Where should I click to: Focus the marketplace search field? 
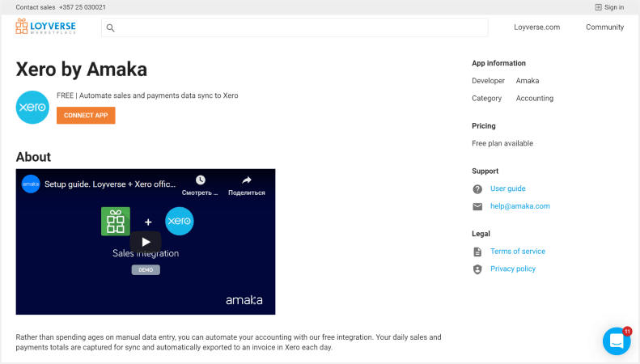pos(295,28)
